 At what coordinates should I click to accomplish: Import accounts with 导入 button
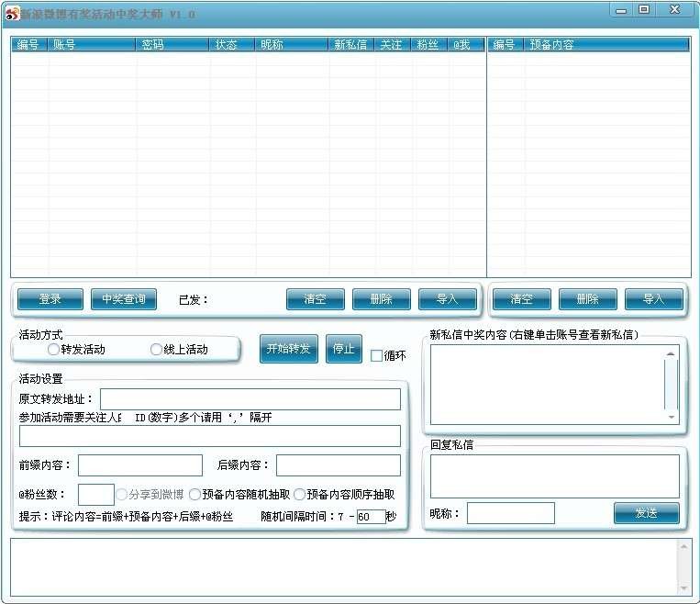pyautogui.click(x=448, y=299)
